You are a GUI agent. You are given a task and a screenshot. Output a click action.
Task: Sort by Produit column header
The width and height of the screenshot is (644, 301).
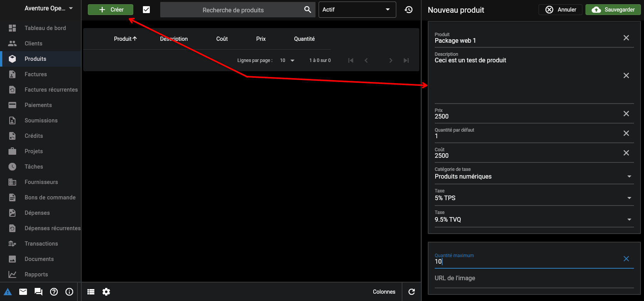click(x=125, y=39)
